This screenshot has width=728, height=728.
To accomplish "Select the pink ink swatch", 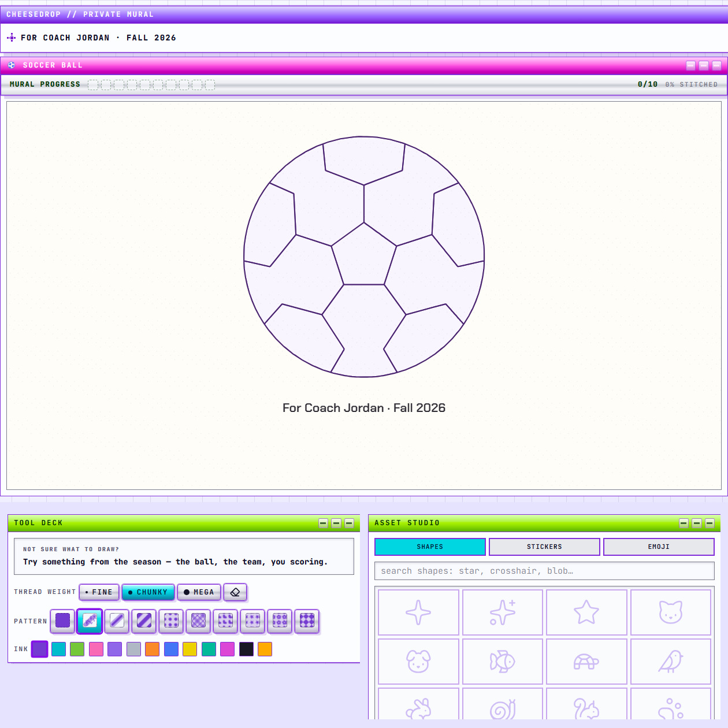I will click(x=96, y=649).
